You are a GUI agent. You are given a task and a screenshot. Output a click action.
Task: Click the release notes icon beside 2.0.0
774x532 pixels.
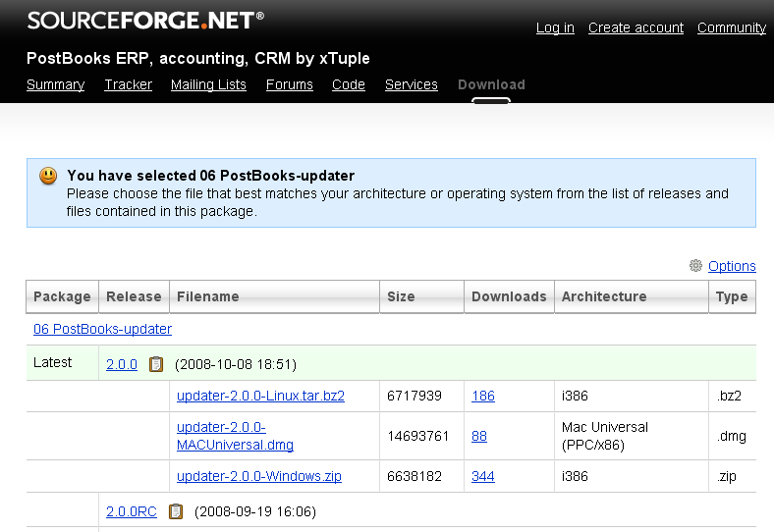(155, 364)
